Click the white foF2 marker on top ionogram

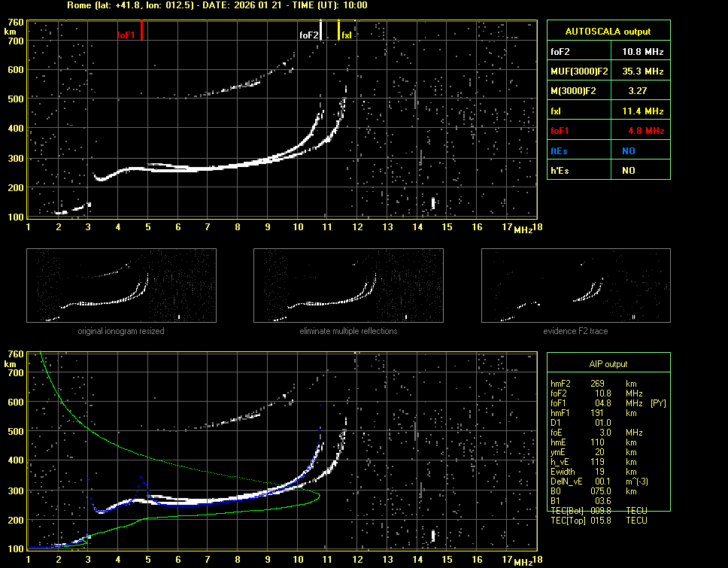point(321,30)
